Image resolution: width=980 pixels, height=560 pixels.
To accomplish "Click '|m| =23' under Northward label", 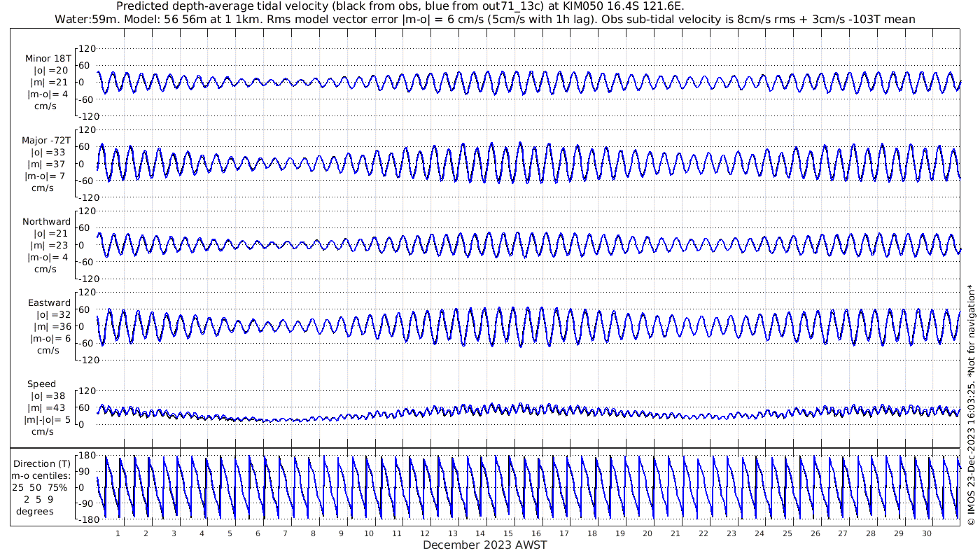I will coord(48,245).
